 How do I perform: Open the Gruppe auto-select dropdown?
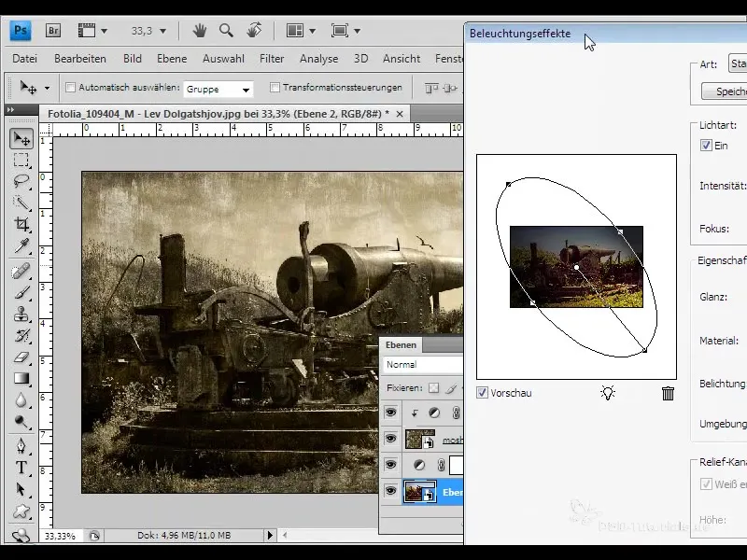click(x=218, y=89)
